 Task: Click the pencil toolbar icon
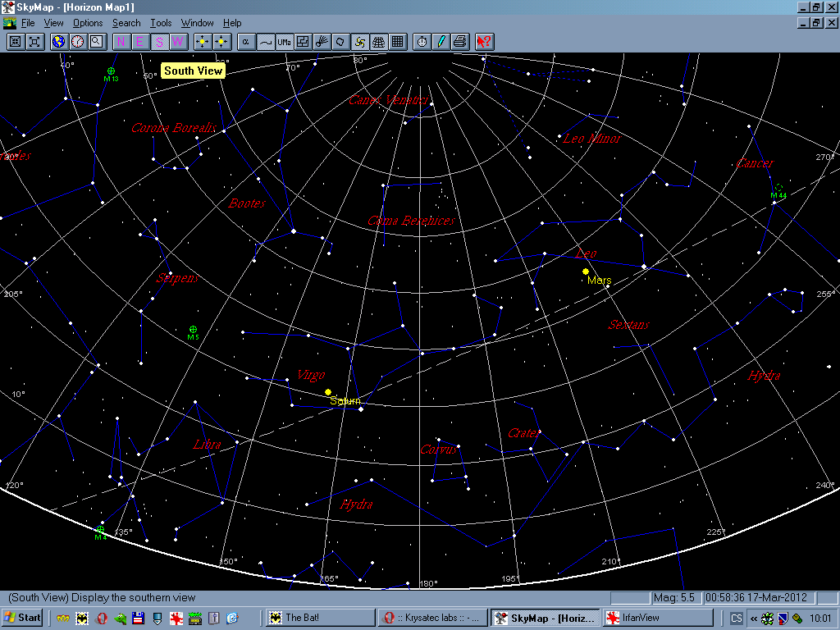[441, 42]
